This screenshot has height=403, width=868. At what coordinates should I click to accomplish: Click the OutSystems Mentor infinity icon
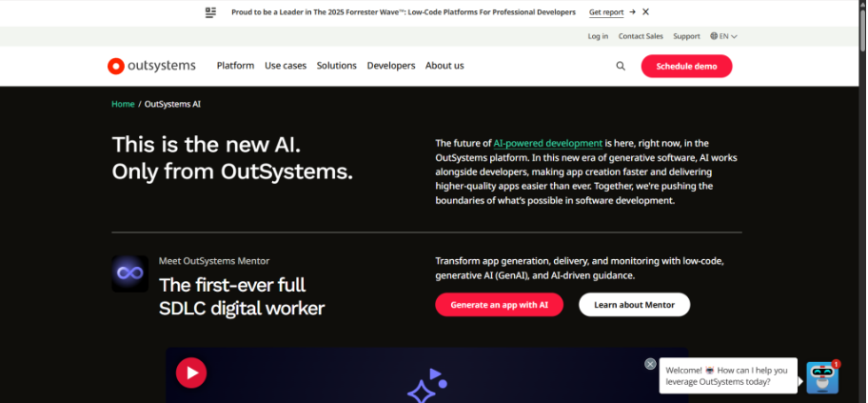tap(130, 273)
